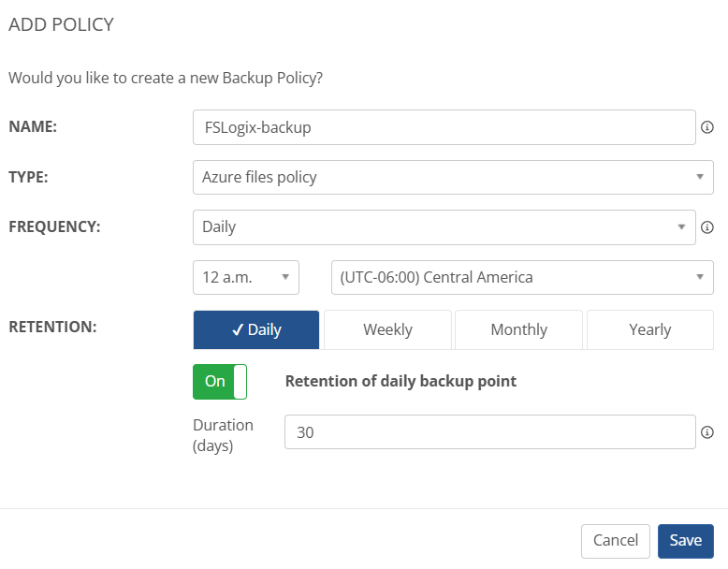Open the Central America time zone dropdown
Screen dimensions: 728x569
pyautogui.click(x=522, y=277)
